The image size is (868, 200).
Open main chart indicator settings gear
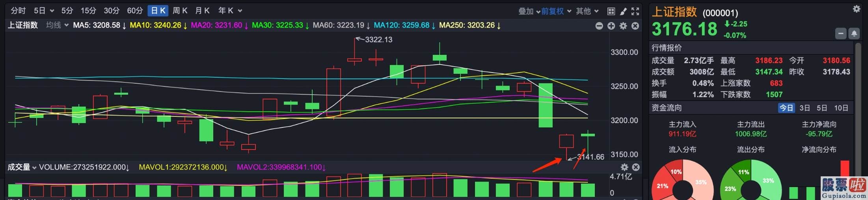[x=623, y=26]
